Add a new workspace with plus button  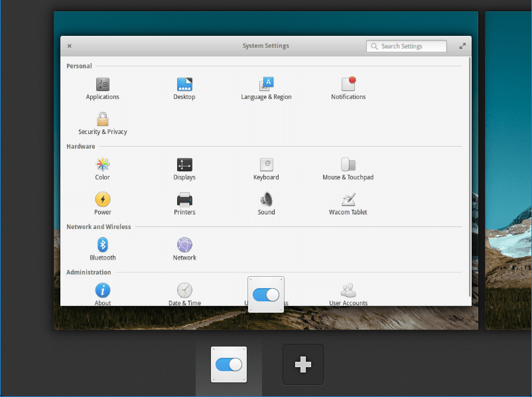[x=303, y=364]
